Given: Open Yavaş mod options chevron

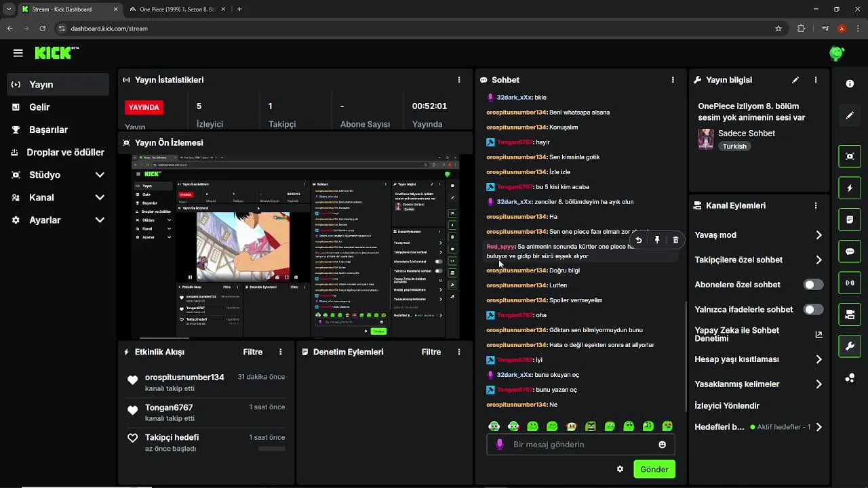Looking at the screenshot, I should [818, 235].
